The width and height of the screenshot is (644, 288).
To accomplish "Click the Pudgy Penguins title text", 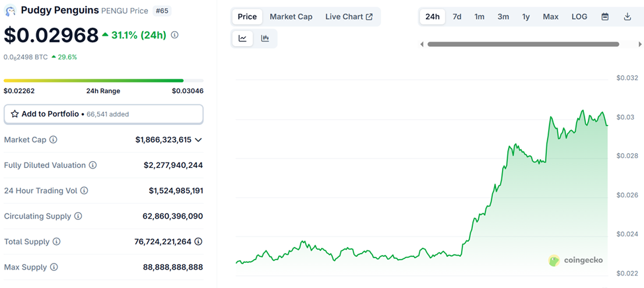I will (60, 11).
